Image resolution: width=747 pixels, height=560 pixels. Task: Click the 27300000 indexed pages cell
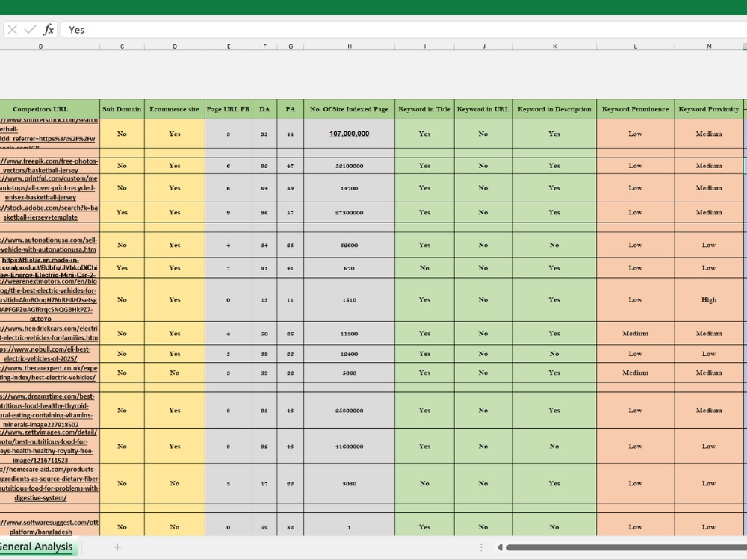click(349, 212)
